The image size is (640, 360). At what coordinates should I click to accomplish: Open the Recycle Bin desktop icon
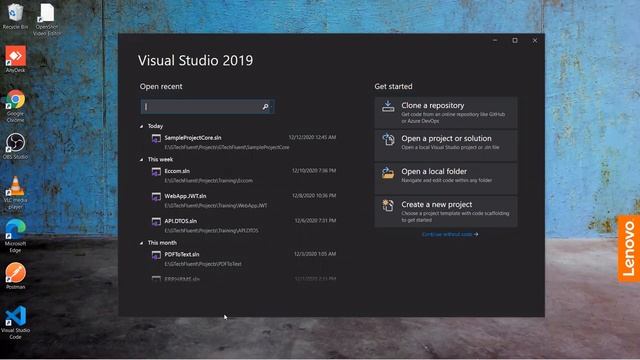coord(16,16)
